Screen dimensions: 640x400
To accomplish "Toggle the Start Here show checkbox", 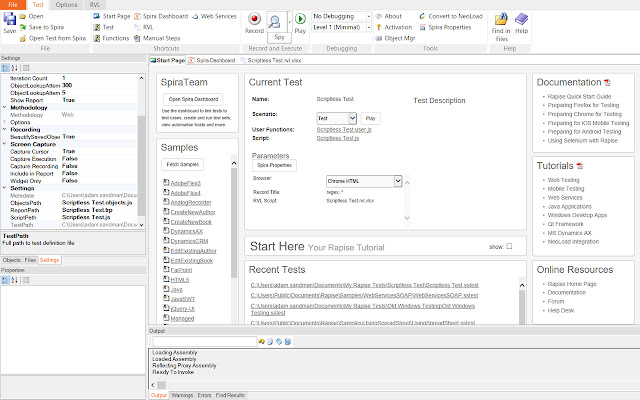I will point(509,247).
